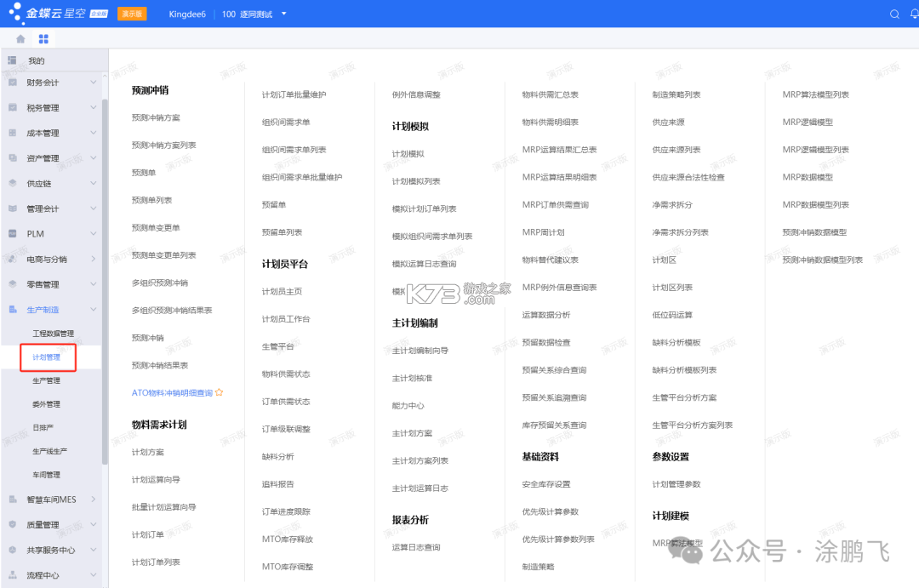Open 运算日志查询 link
The height and width of the screenshot is (588, 919).
416,547
